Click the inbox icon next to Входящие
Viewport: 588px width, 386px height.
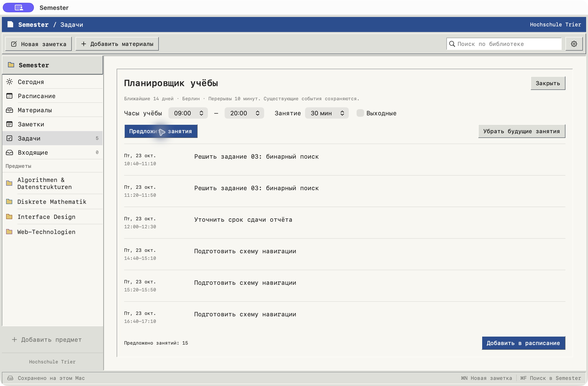pos(9,152)
